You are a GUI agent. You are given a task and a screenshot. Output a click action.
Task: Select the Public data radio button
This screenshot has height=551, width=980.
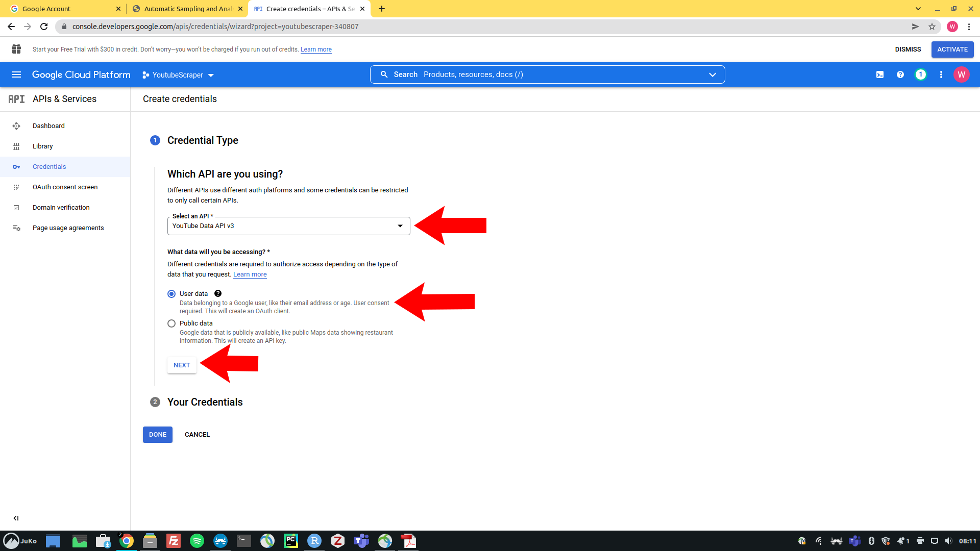coord(171,323)
